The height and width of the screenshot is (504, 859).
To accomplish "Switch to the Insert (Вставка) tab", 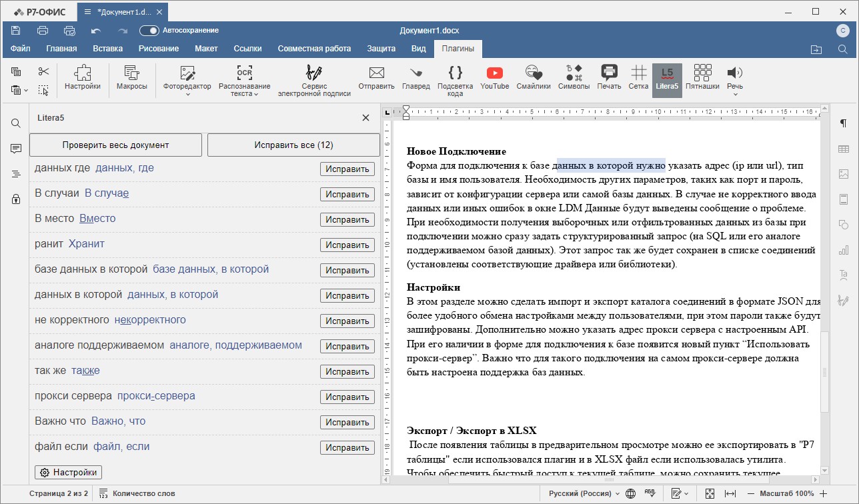I will click(x=107, y=49).
